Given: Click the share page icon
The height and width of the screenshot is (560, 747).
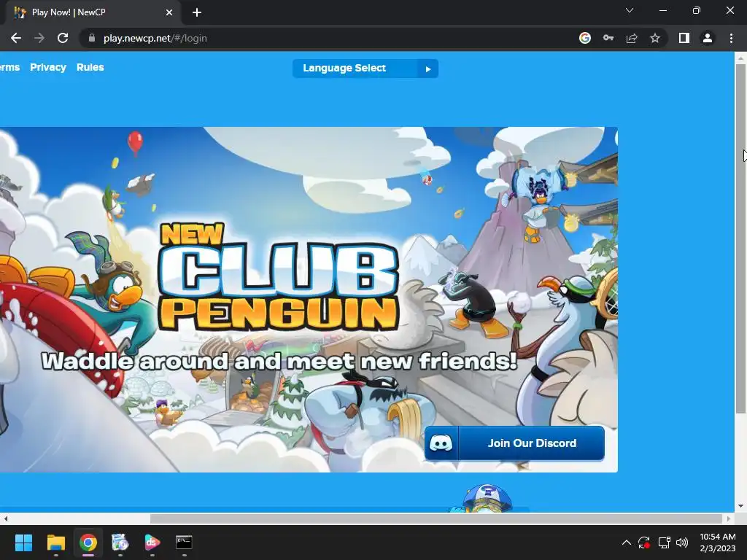Looking at the screenshot, I should (632, 38).
